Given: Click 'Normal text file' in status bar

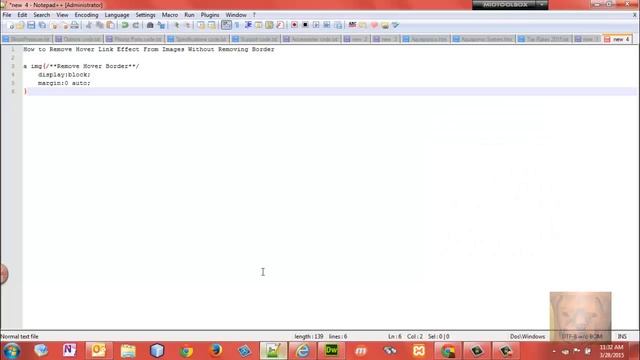Looking at the screenshot, I should [20, 336].
